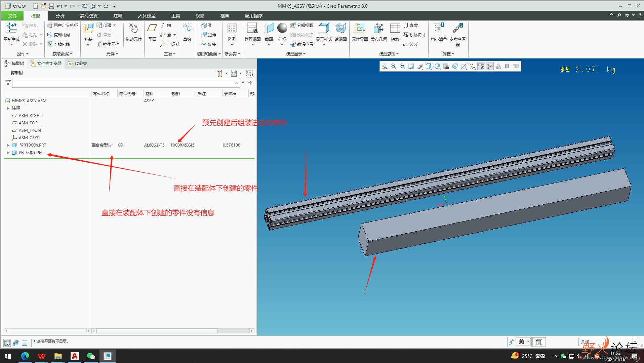This screenshot has height=363, width=644.
Task: Click the 编辑位置 button
Action: tap(302, 44)
